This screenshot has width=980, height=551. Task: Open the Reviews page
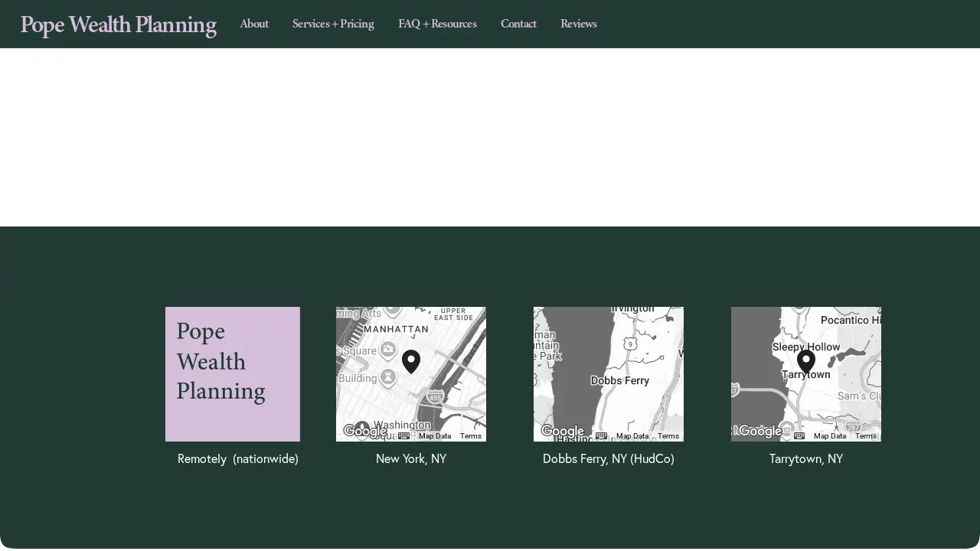[x=579, y=24]
